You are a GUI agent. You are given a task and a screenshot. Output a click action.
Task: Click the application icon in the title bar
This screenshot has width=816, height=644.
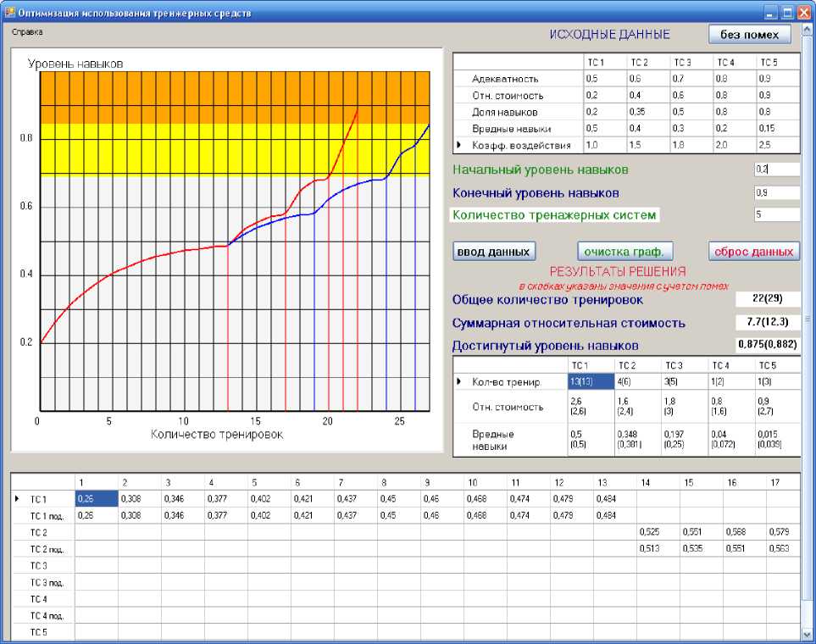click(10, 13)
